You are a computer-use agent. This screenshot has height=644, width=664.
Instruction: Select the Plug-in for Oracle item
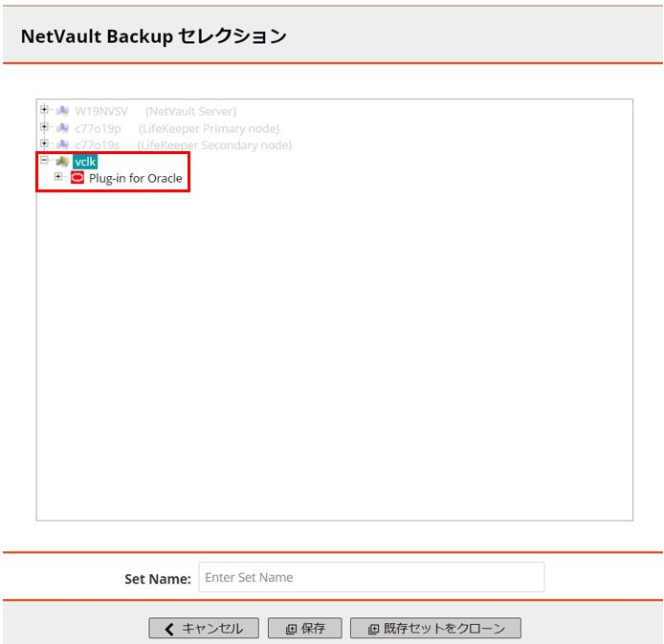coord(136,178)
